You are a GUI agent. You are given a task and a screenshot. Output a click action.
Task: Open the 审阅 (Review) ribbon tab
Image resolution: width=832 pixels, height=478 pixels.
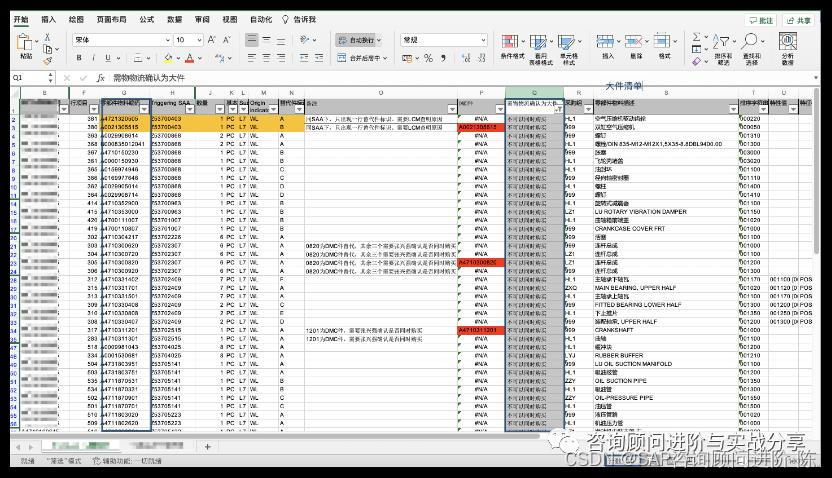[202, 19]
